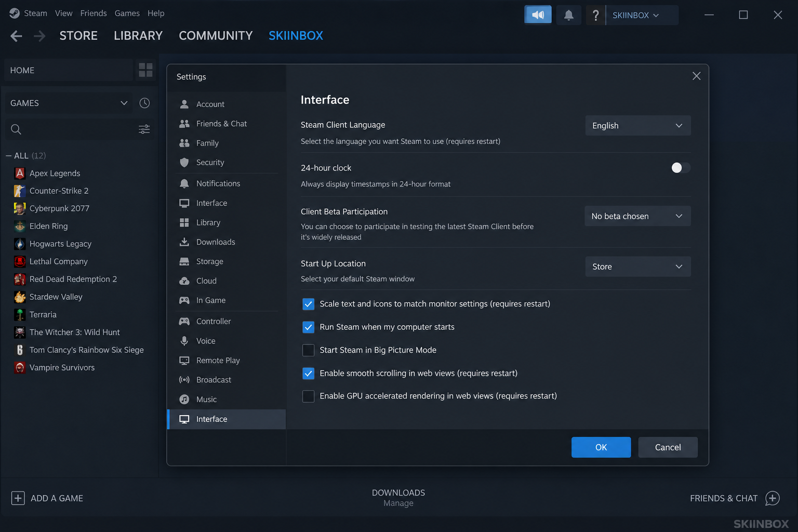The width and height of the screenshot is (798, 532).
Task: Uncheck Run Steam when computer starts
Action: 308,327
